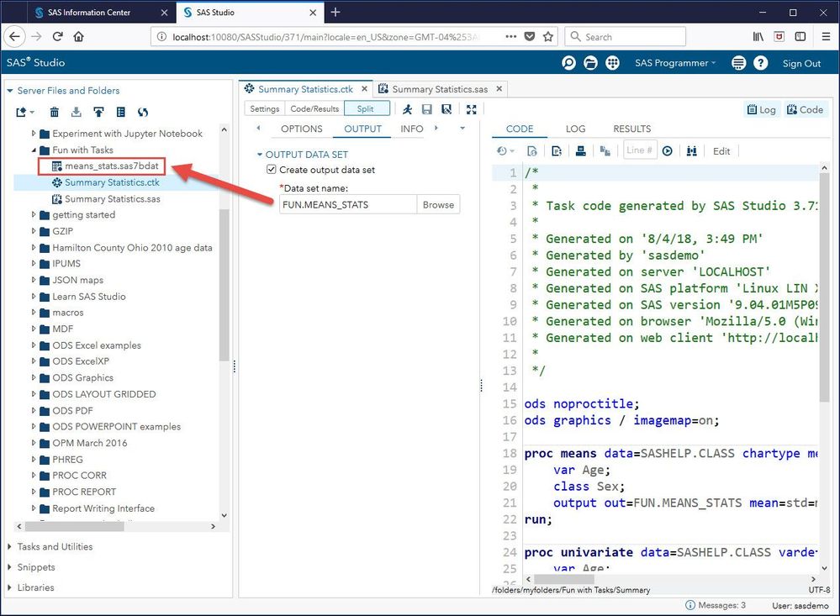Switch to the RESULTS tab

click(x=631, y=129)
